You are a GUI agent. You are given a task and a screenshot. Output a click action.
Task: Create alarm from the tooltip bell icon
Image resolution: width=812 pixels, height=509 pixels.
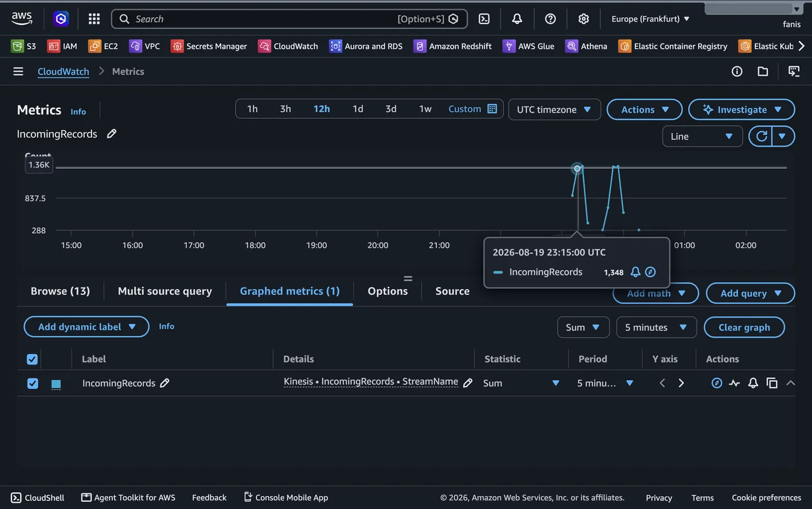pyautogui.click(x=636, y=272)
